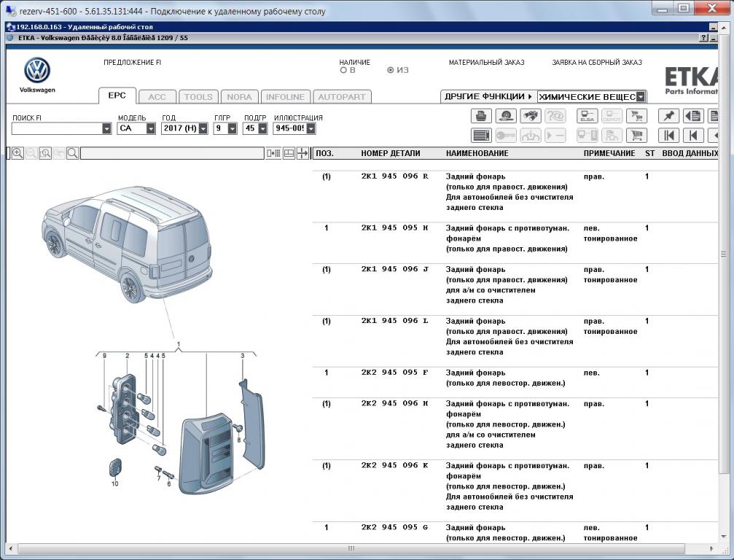This screenshot has width=734, height=560.
Task: Select part number 2K1 945 096 L
Action: (394, 321)
